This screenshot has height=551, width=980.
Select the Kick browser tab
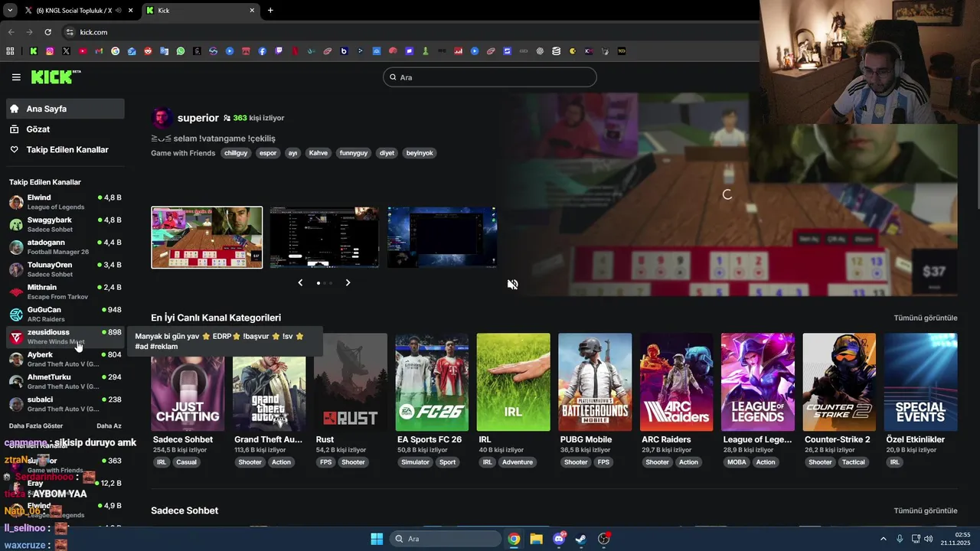pos(201,11)
